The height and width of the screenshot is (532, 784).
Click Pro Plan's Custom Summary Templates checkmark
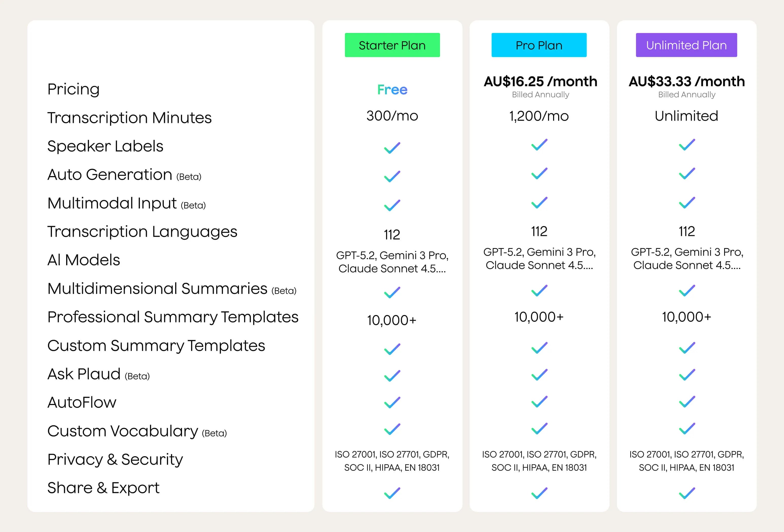pos(539,347)
